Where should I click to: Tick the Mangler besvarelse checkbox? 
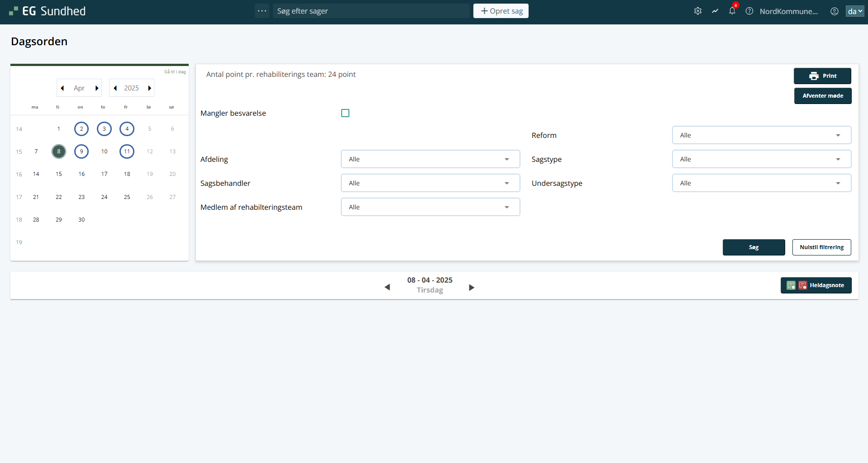tap(345, 113)
